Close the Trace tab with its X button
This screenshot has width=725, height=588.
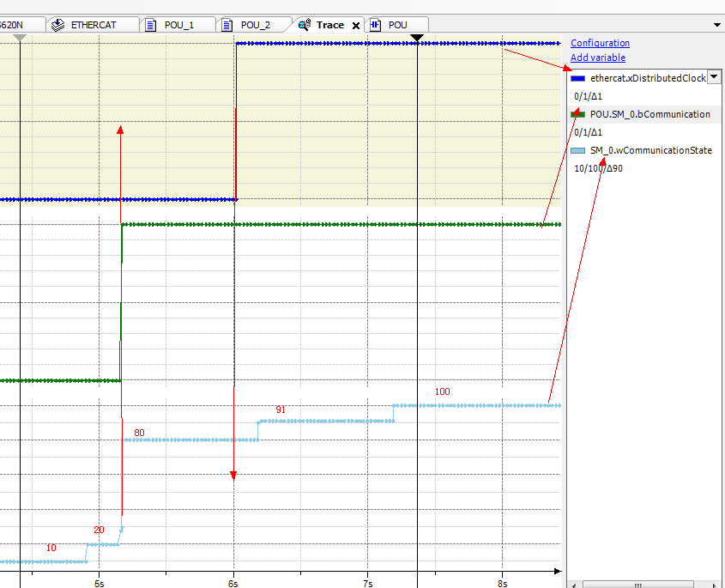point(355,25)
